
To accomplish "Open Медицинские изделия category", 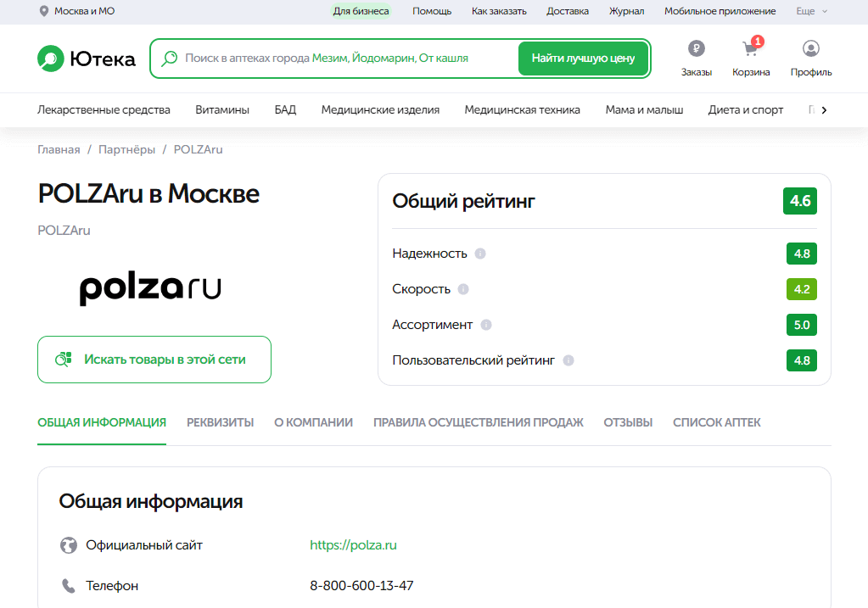I will click(380, 110).
